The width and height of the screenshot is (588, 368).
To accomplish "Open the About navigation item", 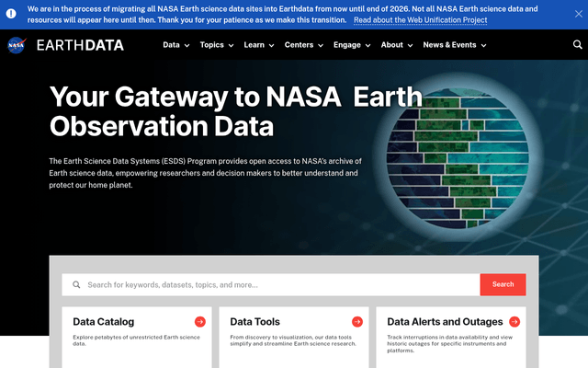I will pyautogui.click(x=392, y=45).
